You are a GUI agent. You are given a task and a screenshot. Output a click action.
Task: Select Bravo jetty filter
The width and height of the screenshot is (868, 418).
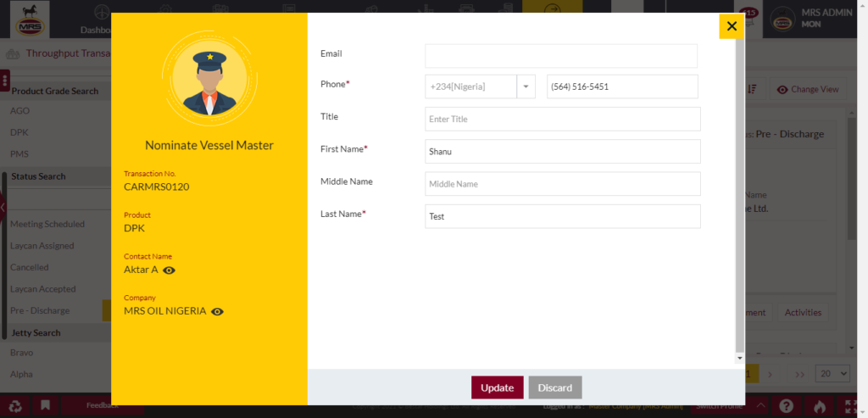pyautogui.click(x=21, y=353)
